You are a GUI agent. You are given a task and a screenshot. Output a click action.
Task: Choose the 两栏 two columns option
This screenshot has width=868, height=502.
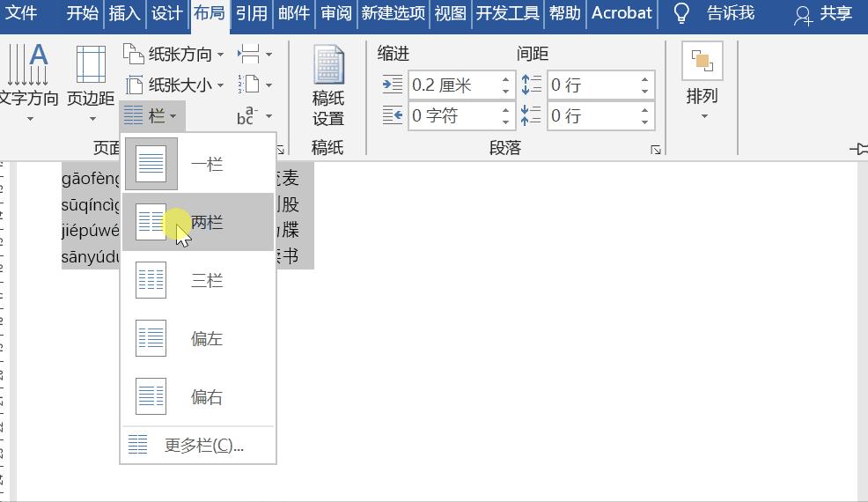[x=198, y=222]
